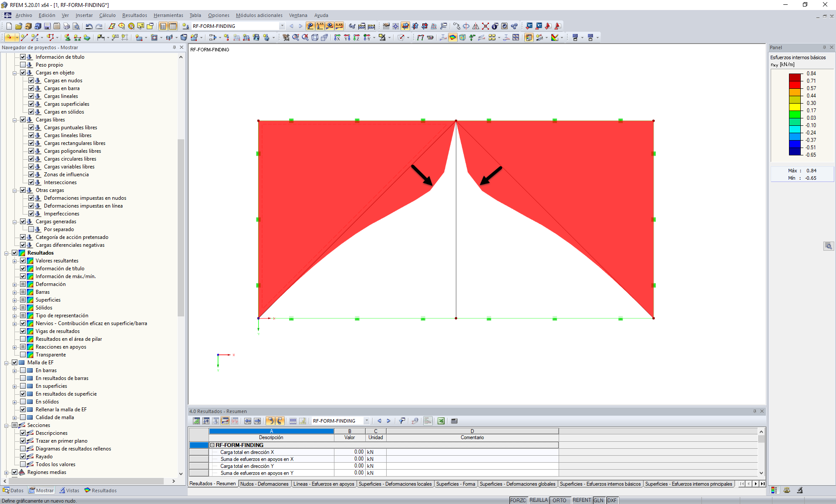The height and width of the screenshot is (504, 836).
Task: Enable the Peso propio checkbox
Action: [23, 65]
